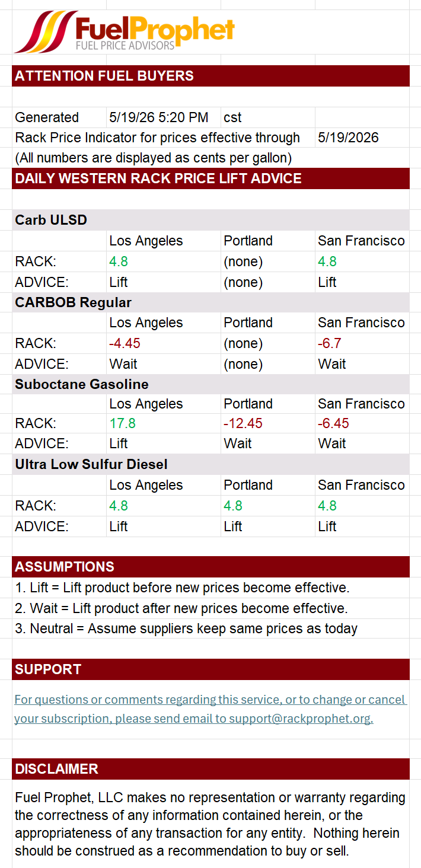
Task: Click the DAILY WESTERN RACK PRICE LIFT ADVICE banner
Action: 210,178
